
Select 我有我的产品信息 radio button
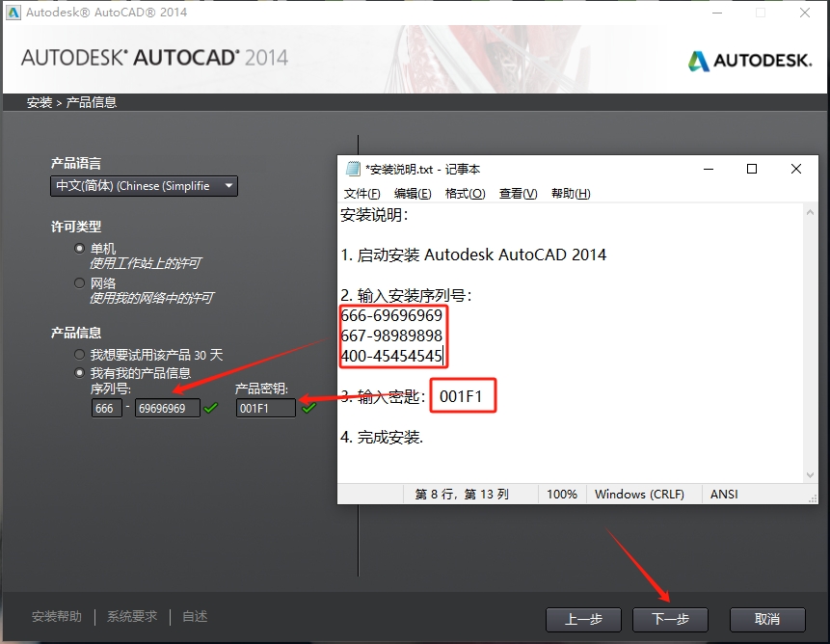click(80, 372)
